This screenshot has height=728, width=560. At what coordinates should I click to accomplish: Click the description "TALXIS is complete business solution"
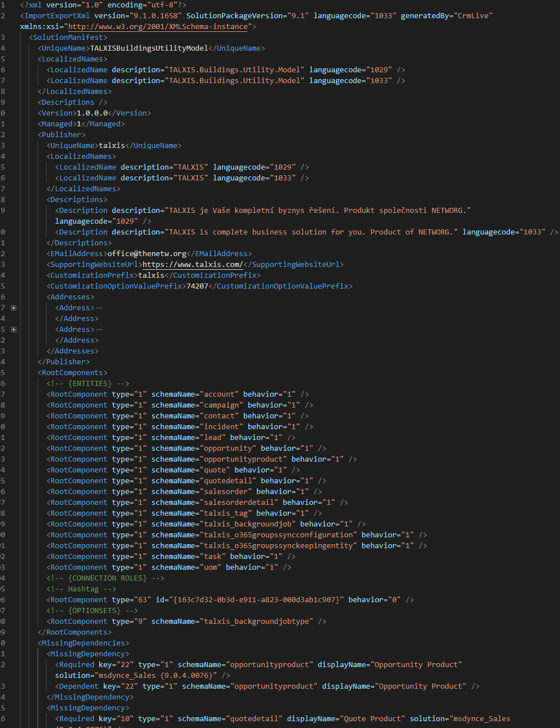[x=311, y=232]
